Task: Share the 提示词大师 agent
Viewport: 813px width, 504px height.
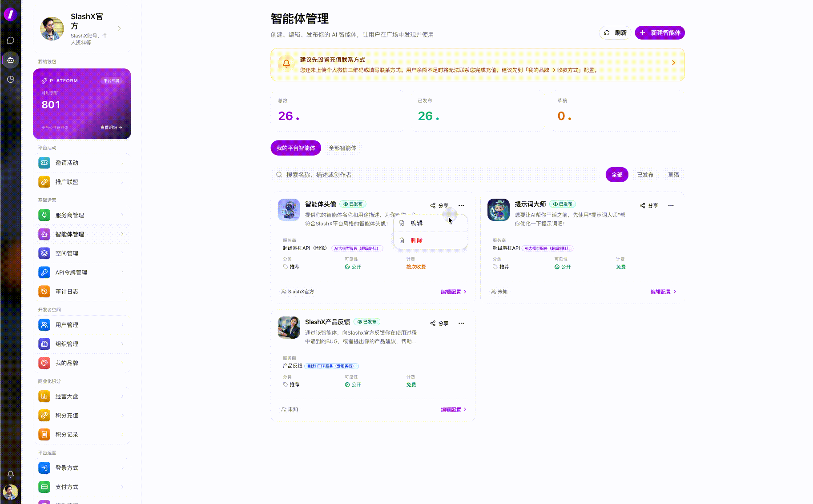Action: pos(649,205)
